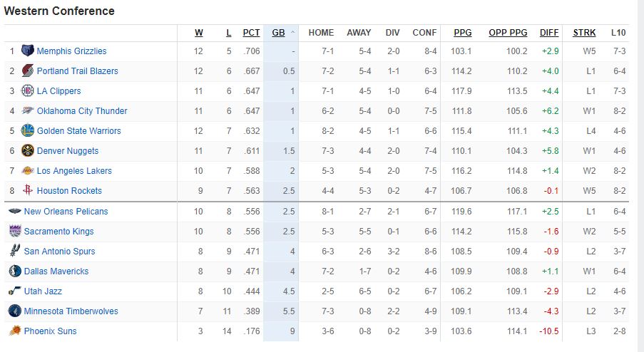Click the LA Clippers logo icon
Image resolution: width=644 pixels, height=352 pixels.
click(28, 91)
